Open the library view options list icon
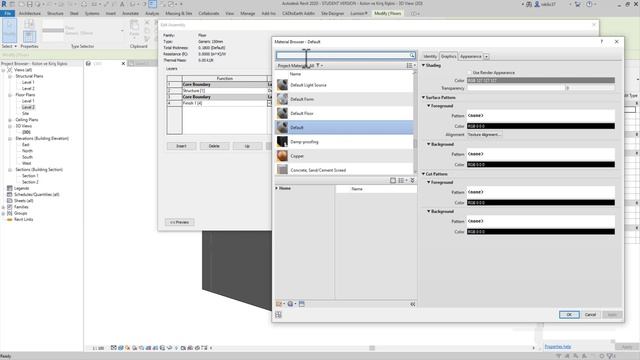The width and height of the screenshot is (640, 360). click(402, 180)
